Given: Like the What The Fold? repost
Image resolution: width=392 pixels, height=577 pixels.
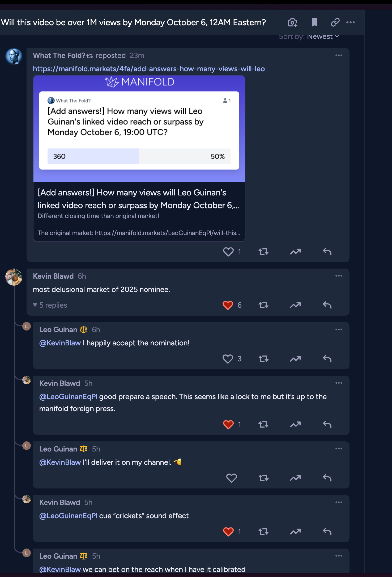Looking at the screenshot, I should pyautogui.click(x=228, y=252).
